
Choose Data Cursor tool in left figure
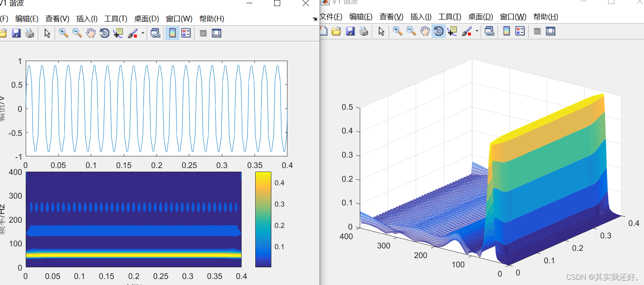tap(118, 33)
